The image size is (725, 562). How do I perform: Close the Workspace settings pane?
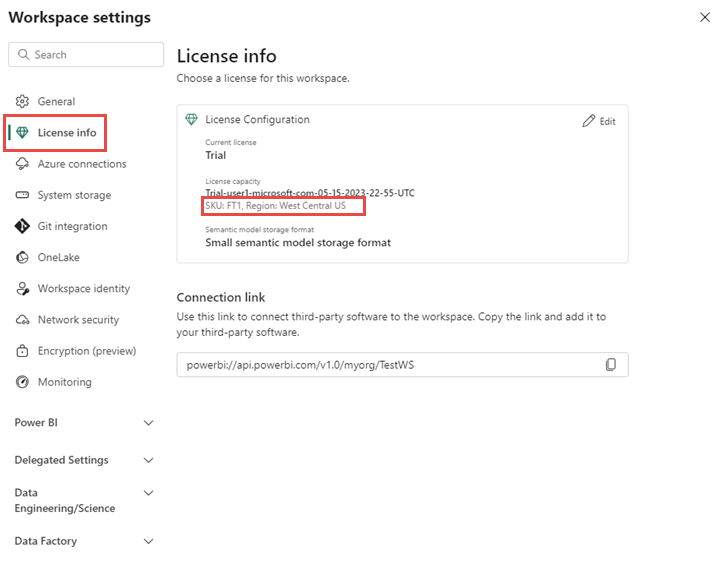tap(704, 17)
